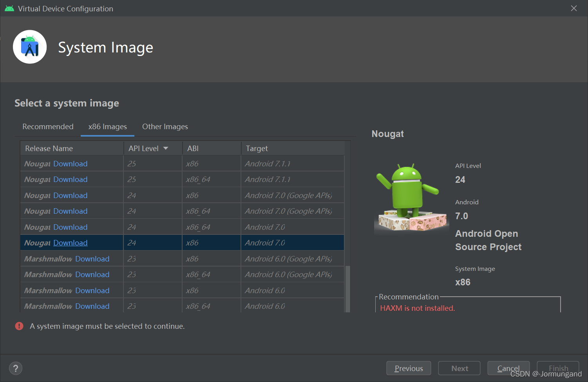The height and width of the screenshot is (382, 588).
Task: Click the Android Studio logo icon
Action: pyautogui.click(x=30, y=47)
